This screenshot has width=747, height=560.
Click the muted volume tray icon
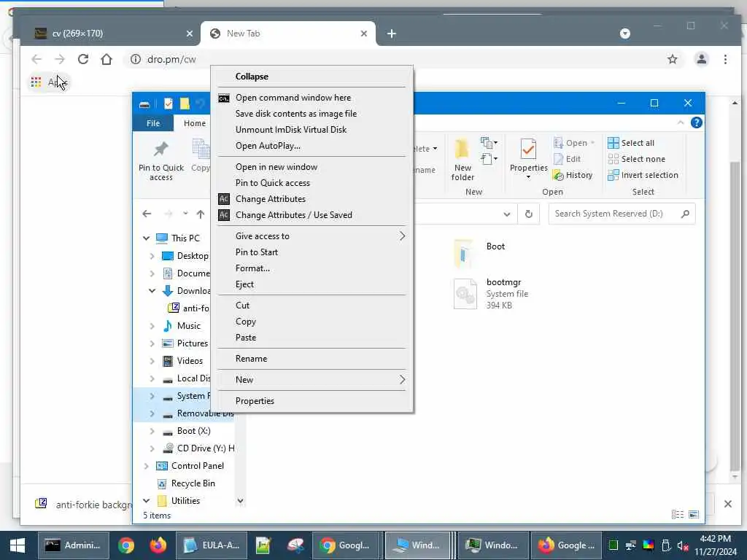(683, 545)
